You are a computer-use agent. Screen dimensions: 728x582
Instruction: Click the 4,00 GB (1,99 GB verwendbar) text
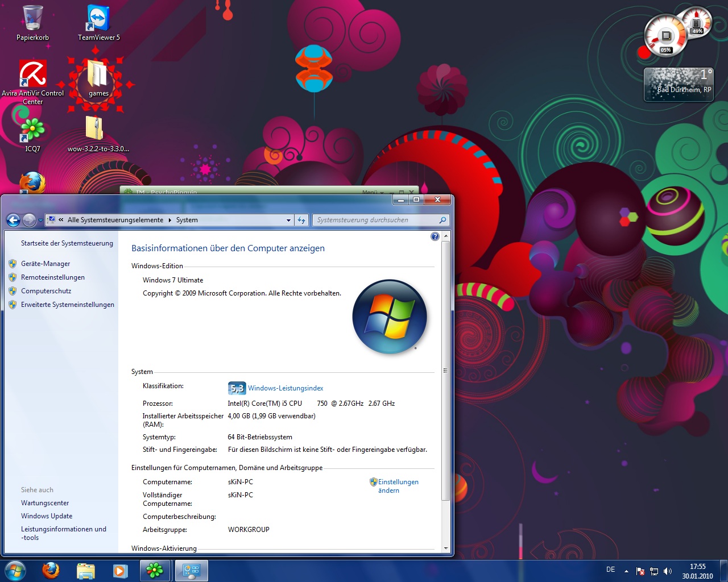(272, 416)
